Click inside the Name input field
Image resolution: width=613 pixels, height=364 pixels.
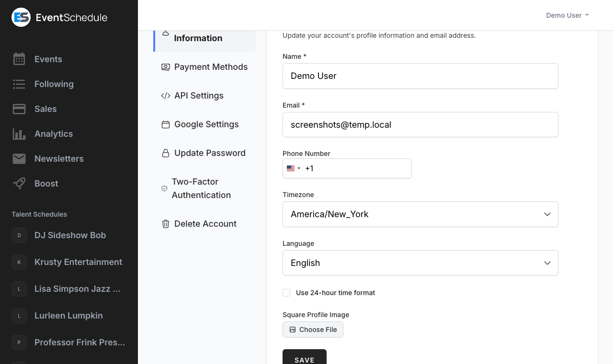click(x=420, y=76)
